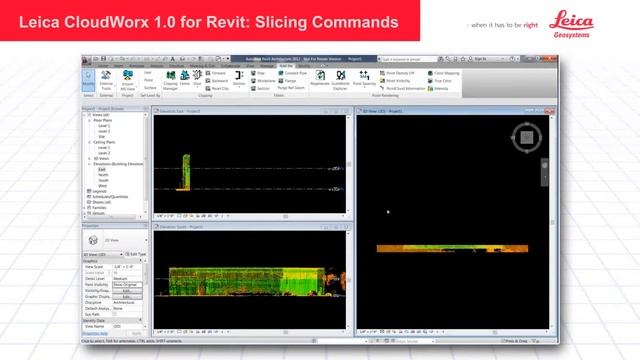
Task: Open the Properties help link
Action: (x=95, y=334)
